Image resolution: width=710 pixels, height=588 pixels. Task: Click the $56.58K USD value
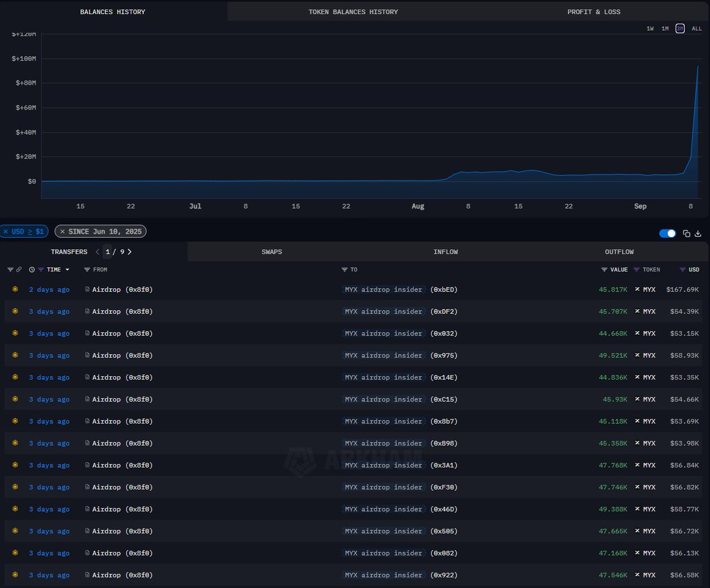(x=685, y=574)
